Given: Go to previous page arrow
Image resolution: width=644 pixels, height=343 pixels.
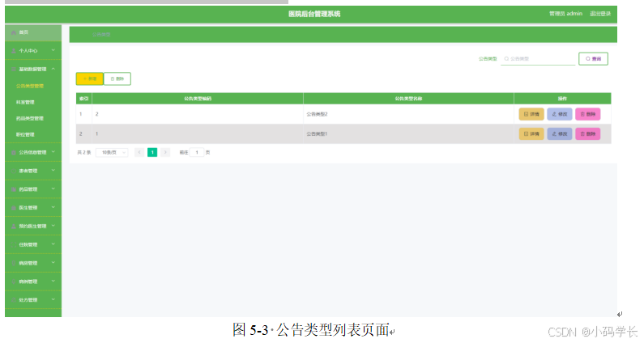Looking at the screenshot, I should [x=139, y=152].
